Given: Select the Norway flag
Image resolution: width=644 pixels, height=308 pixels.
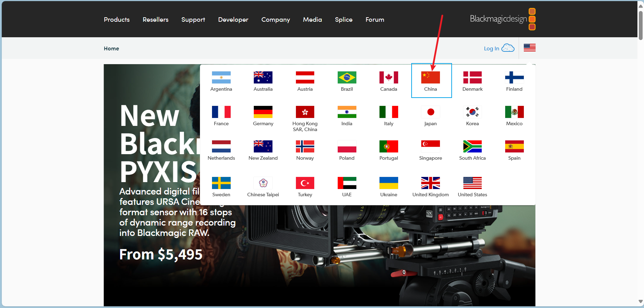Looking at the screenshot, I should click(x=305, y=146).
